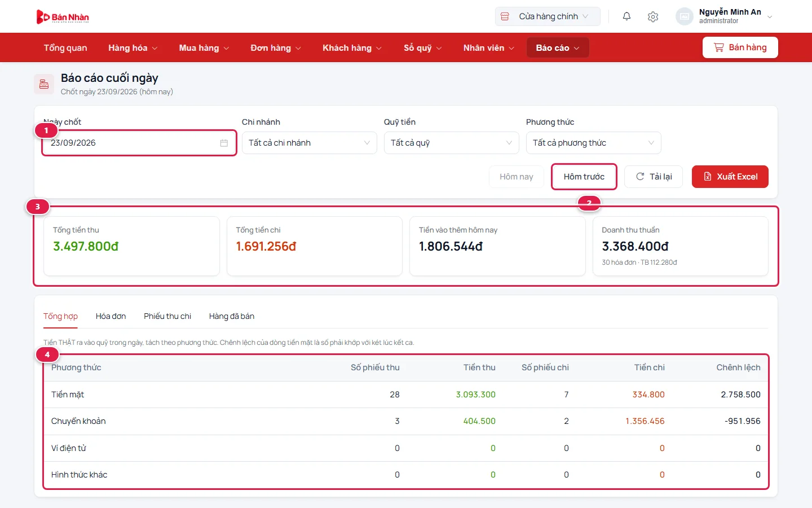Open the Phương thức method dropdown
812x508 pixels.
[594, 143]
